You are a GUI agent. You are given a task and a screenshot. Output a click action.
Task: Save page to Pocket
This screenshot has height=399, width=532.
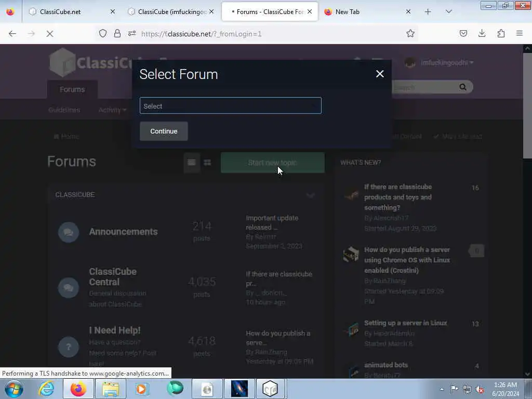[x=463, y=33]
